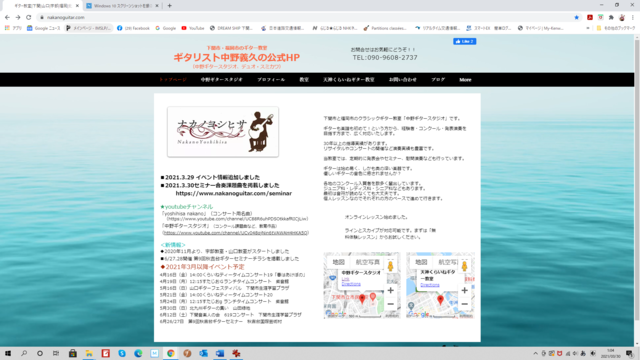
Task: Open Microsoft Store from the taskbar
Action: click(73, 353)
